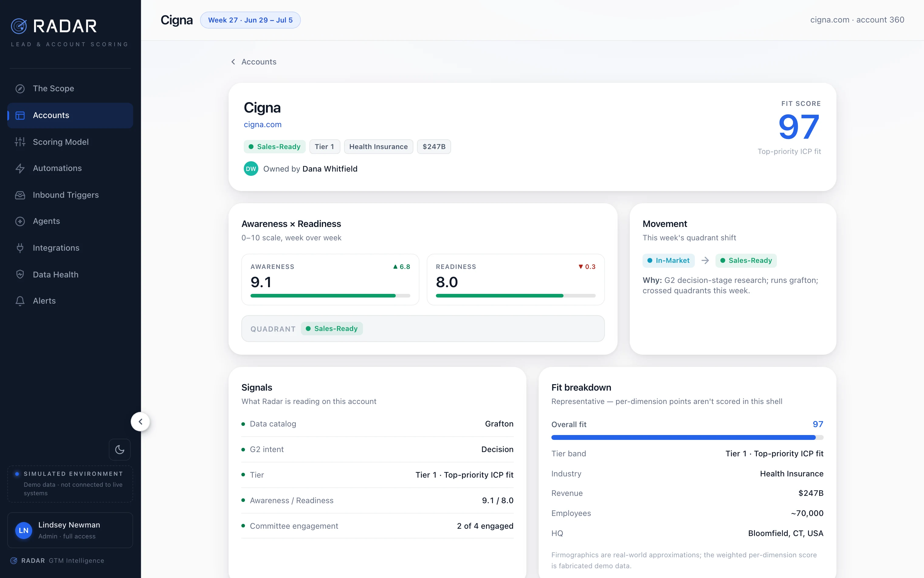Click the Alerts bell icon
Image resolution: width=924 pixels, height=578 pixels.
20,301
